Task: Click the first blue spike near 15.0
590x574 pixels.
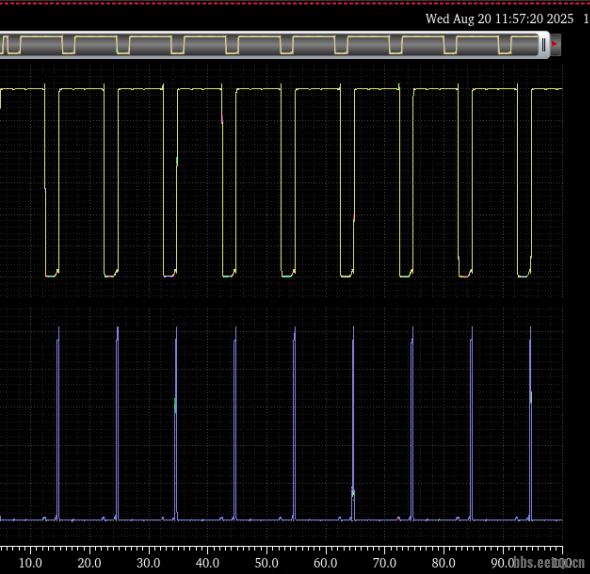Action: (58, 423)
